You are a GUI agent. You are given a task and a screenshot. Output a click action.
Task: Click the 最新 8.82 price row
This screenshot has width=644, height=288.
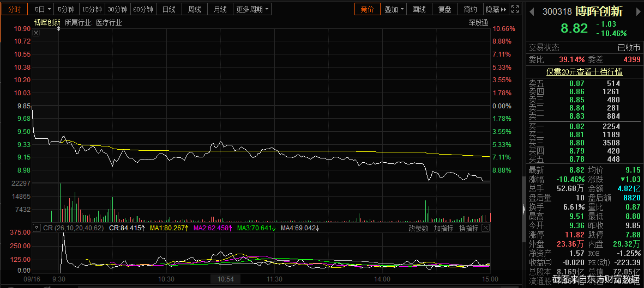pyautogui.click(x=557, y=169)
